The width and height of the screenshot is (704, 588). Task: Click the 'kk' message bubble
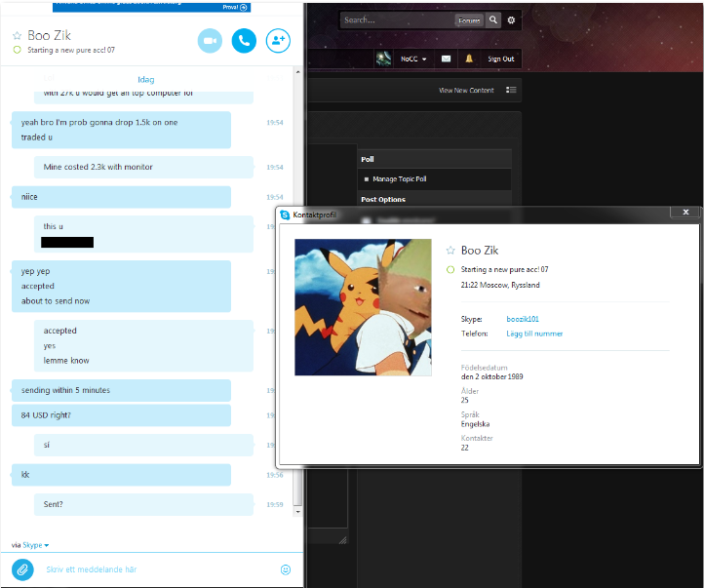pyautogui.click(x=121, y=475)
